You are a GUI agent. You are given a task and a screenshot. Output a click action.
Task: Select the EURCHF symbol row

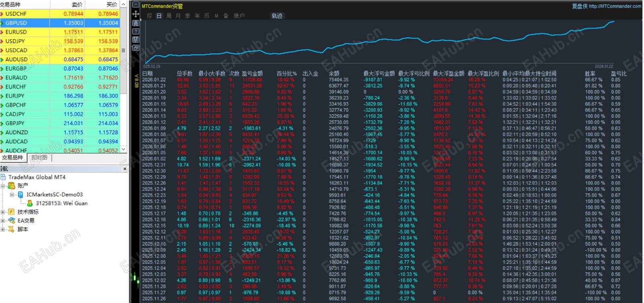pyautogui.click(x=60, y=87)
